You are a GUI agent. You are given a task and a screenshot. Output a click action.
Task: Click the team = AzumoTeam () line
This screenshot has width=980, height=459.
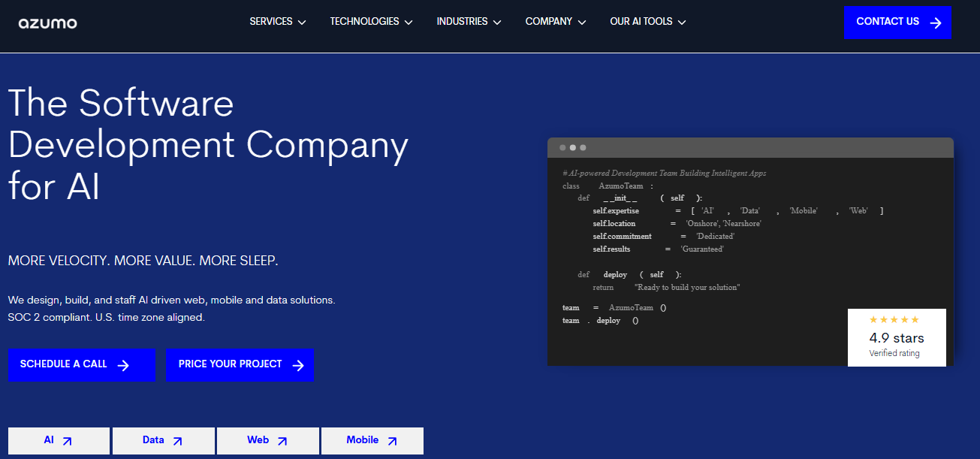pos(614,308)
